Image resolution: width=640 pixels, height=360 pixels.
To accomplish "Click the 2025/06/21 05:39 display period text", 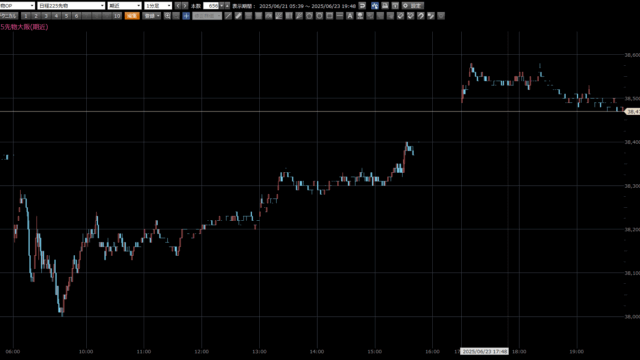I will point(282,6).
